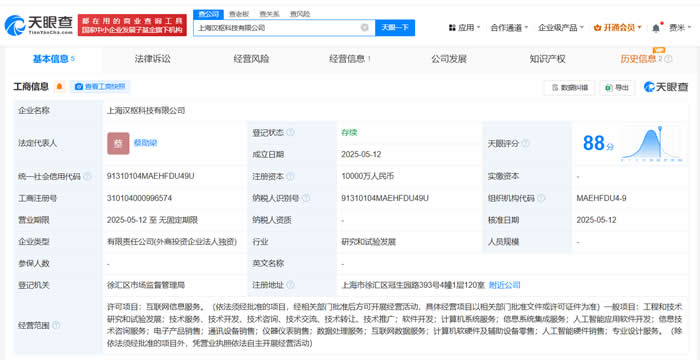This screenshot has width=700, height=360.
Task: Switch to the 法律诉讼 tab
Action: pyautogui.click(x=153, y=59)
